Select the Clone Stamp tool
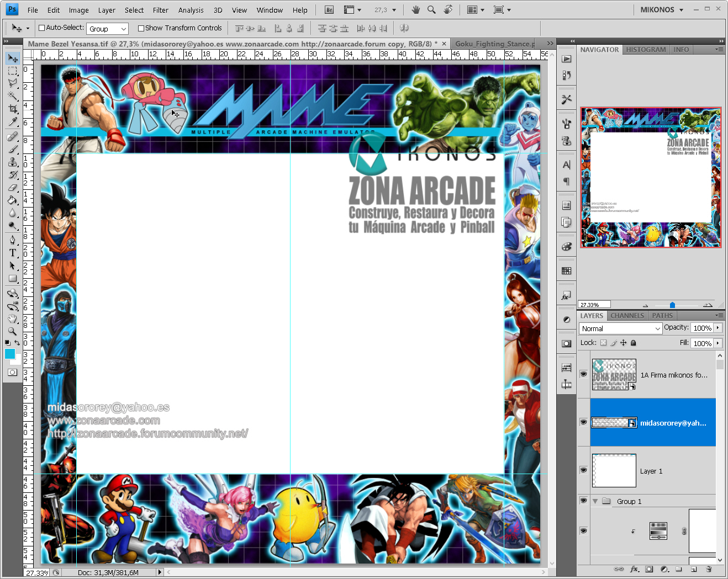 click(13, 162)
